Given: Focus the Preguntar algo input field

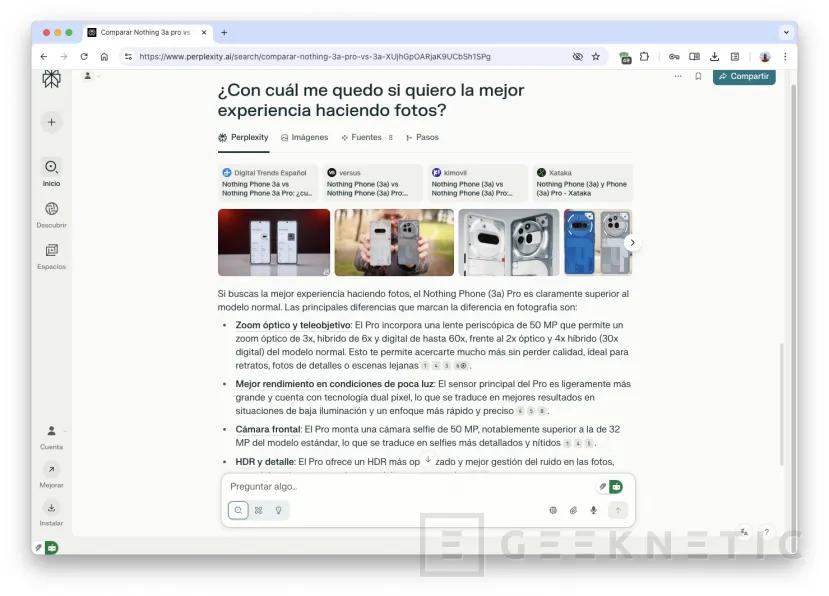Looking at the screenshot, I should coord(411,487).
